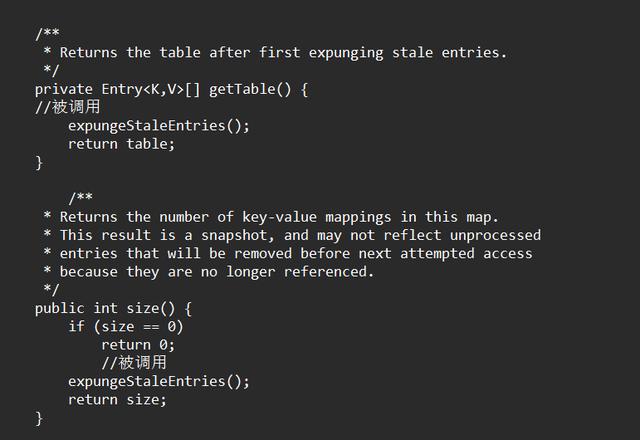Click the Chinese comment below 'return 0'
The height and width of the screenshot is (440, 640).
tap(134, 363)
